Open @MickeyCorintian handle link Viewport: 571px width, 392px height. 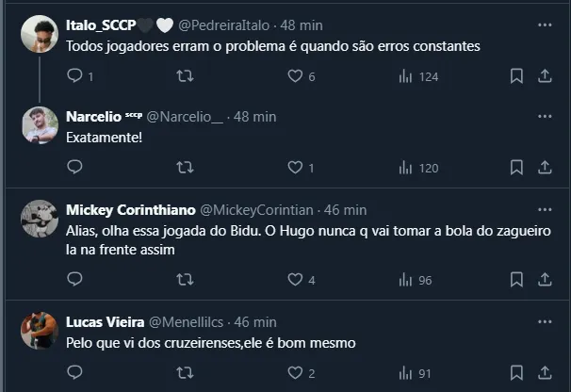[257, 209]
